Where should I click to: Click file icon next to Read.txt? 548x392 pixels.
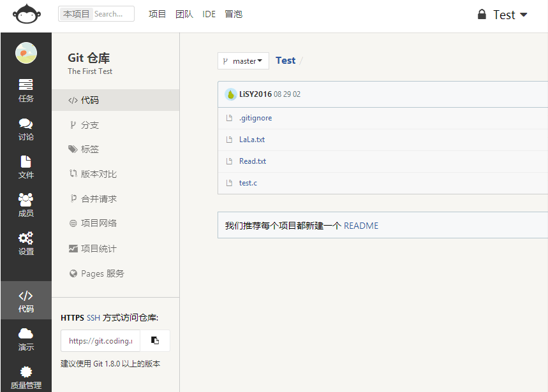229,161
